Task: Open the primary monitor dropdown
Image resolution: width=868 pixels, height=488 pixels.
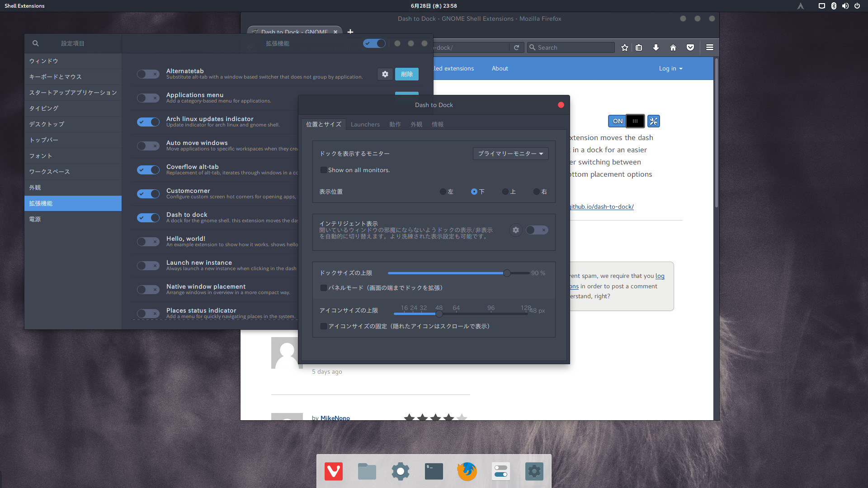Action: pos(511,154)
